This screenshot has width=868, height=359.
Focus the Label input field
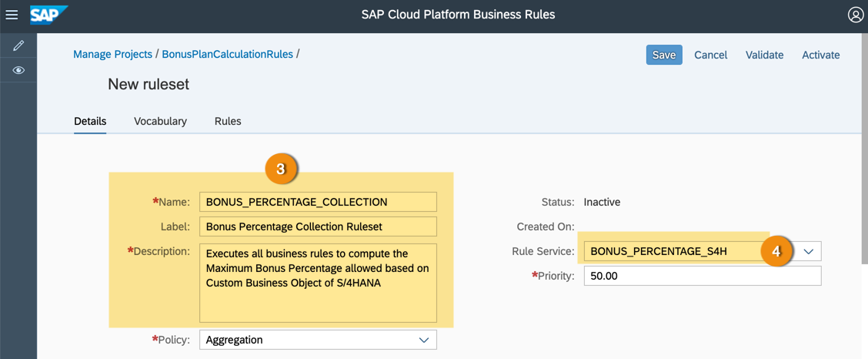point(318,226)
